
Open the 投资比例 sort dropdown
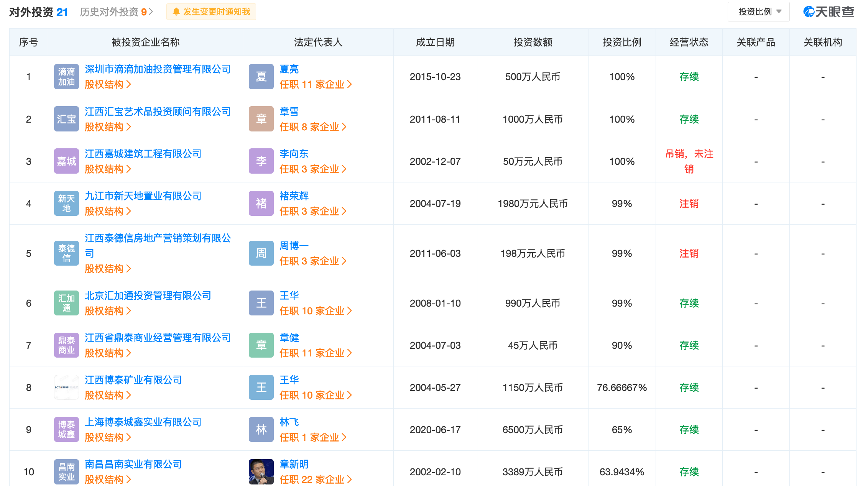coord(758,12)
